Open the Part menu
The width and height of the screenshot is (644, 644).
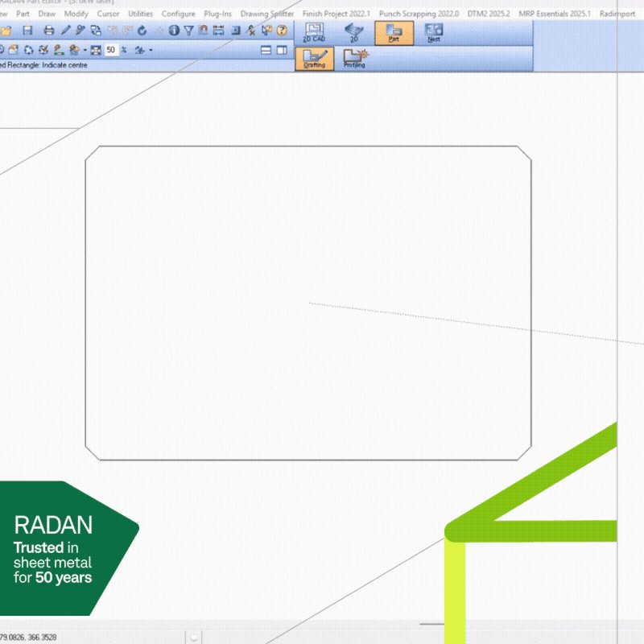click(23, 14)
